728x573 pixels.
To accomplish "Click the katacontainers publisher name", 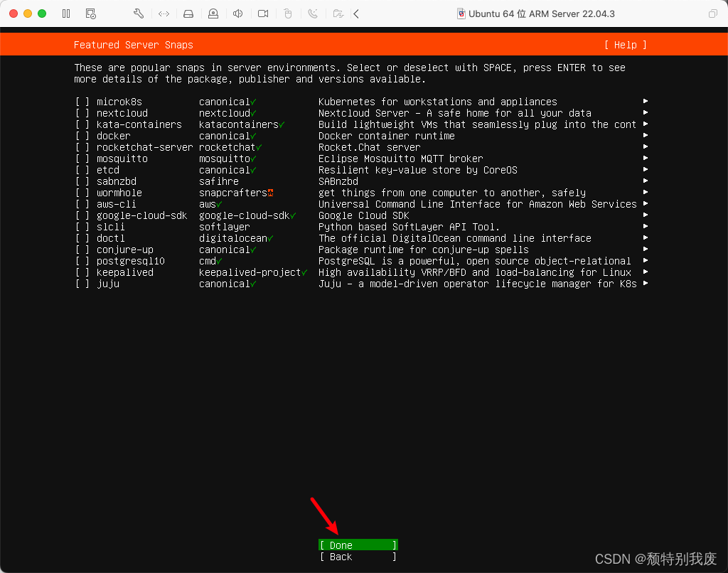I will pyautogui.click(x=239, y=124).
